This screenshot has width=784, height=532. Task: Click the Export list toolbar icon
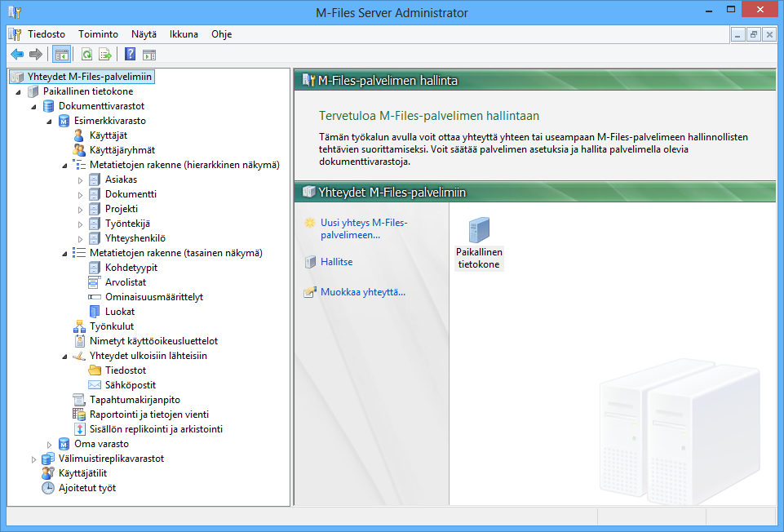[105, 54]
